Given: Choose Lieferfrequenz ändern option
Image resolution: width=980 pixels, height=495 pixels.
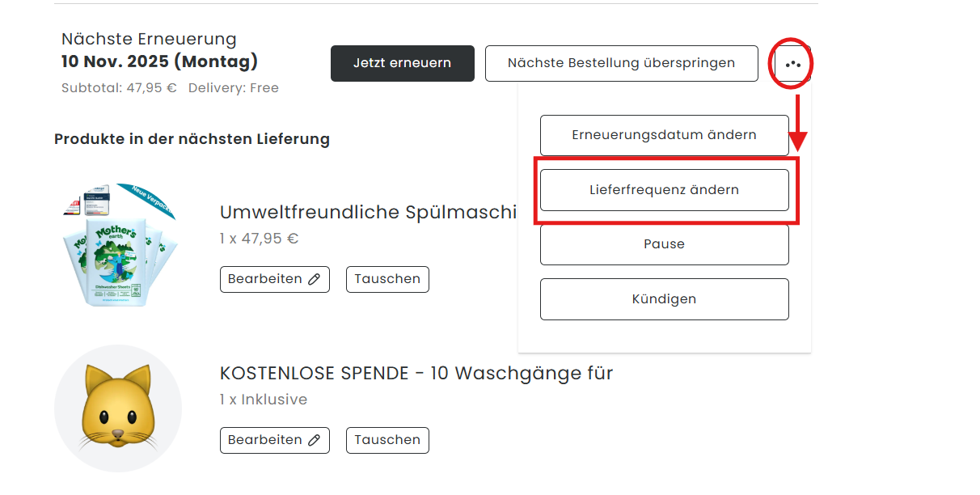Looking at the screenshot, I should click(x=664, y=190).
